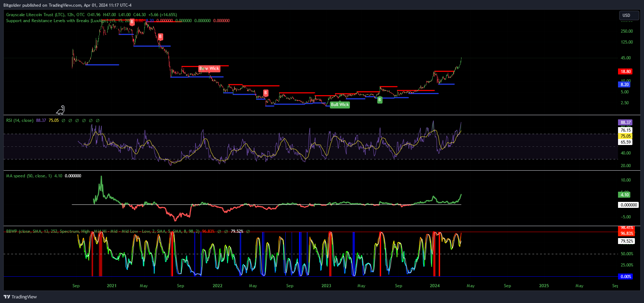Click the yellow 75.05 RSI average tag

click(625, 136)
